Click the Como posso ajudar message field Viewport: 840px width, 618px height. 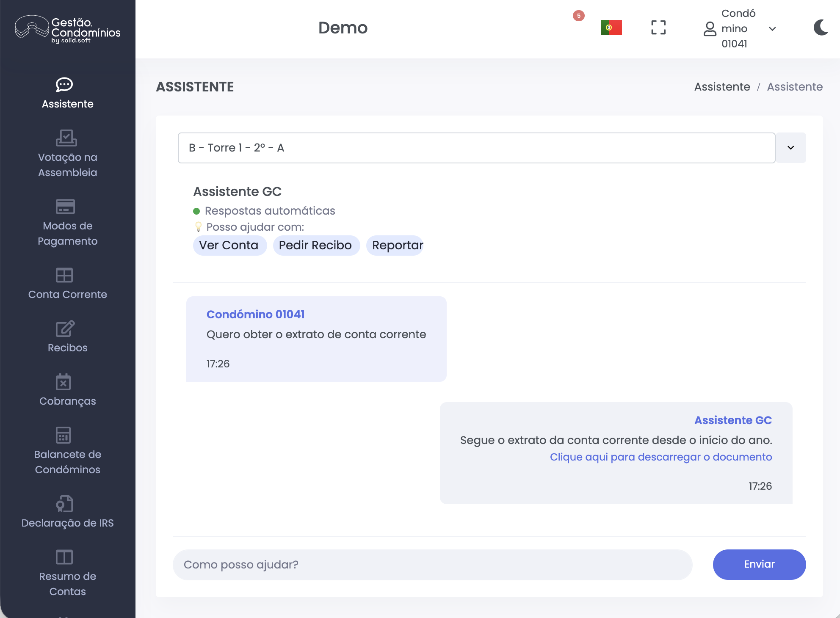point(432,565)
